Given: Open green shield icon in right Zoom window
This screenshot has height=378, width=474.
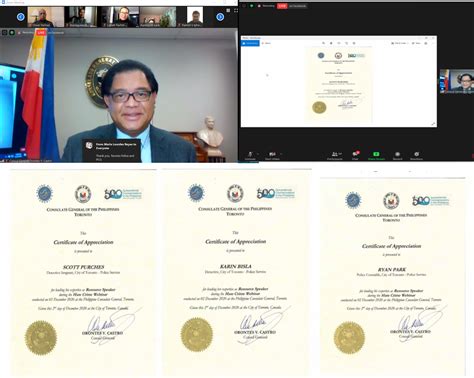Looking at the screenshot, I should pos(252,6).
